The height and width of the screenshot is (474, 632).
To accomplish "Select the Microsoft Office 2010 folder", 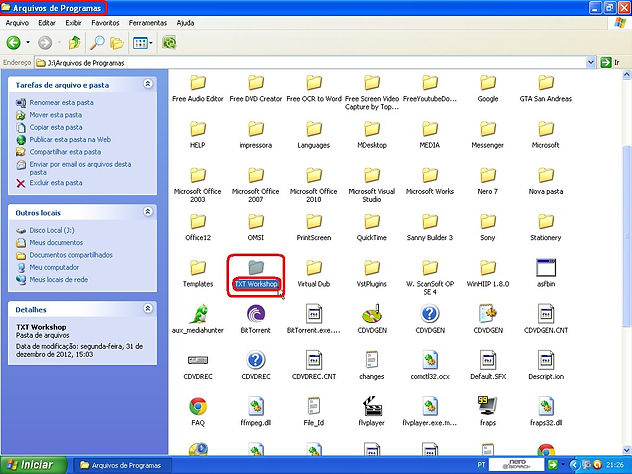I will [x=314, y=184].
